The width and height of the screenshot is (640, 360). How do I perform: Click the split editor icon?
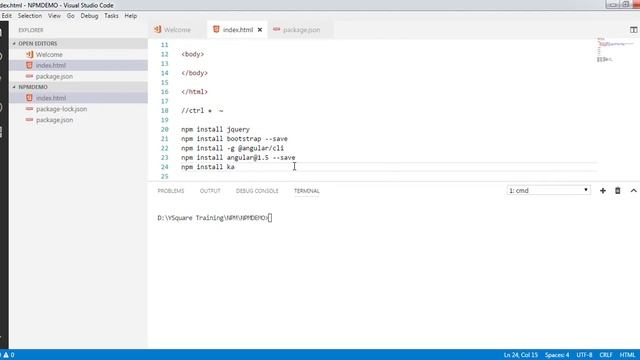click(633, 30)
